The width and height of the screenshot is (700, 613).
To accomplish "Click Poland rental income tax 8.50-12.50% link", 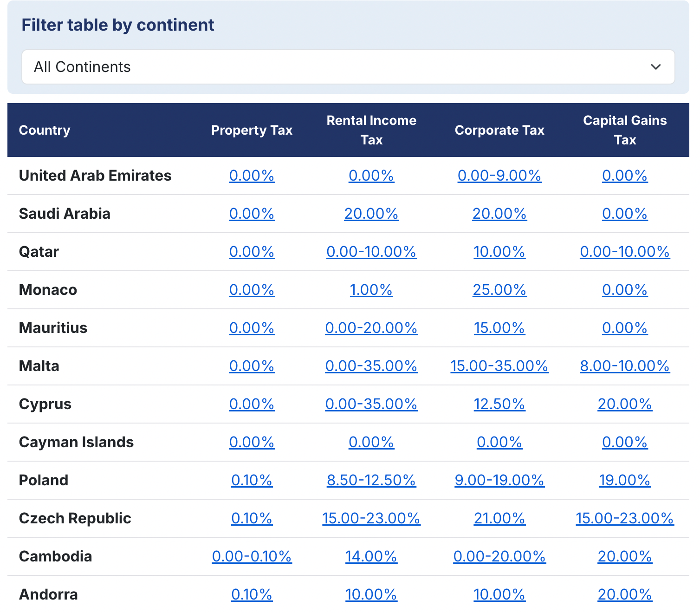I will coord(371,480).
